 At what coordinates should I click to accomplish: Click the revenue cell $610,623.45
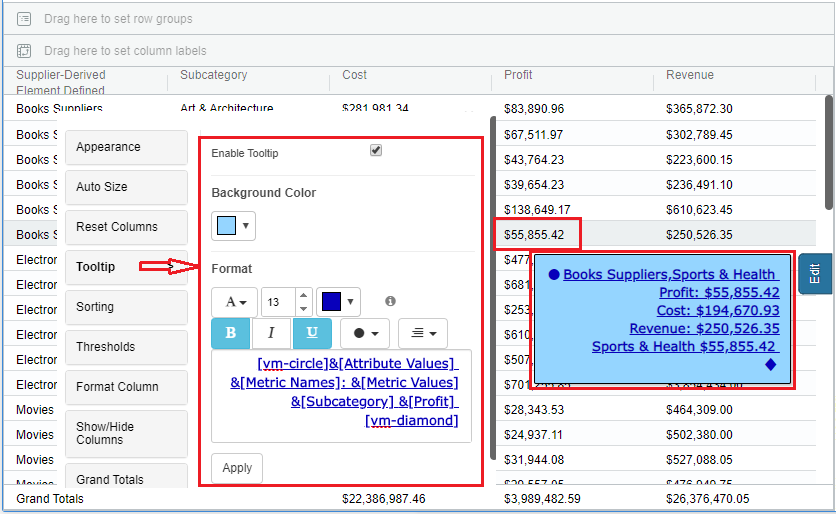tap(699, 210)
